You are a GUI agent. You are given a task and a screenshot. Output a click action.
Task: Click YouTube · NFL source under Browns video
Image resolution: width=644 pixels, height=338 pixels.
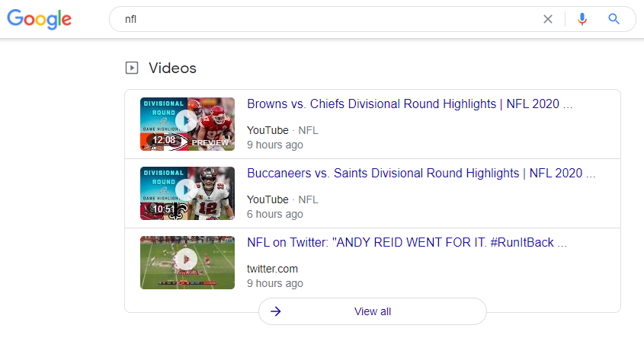pos(283,130)
